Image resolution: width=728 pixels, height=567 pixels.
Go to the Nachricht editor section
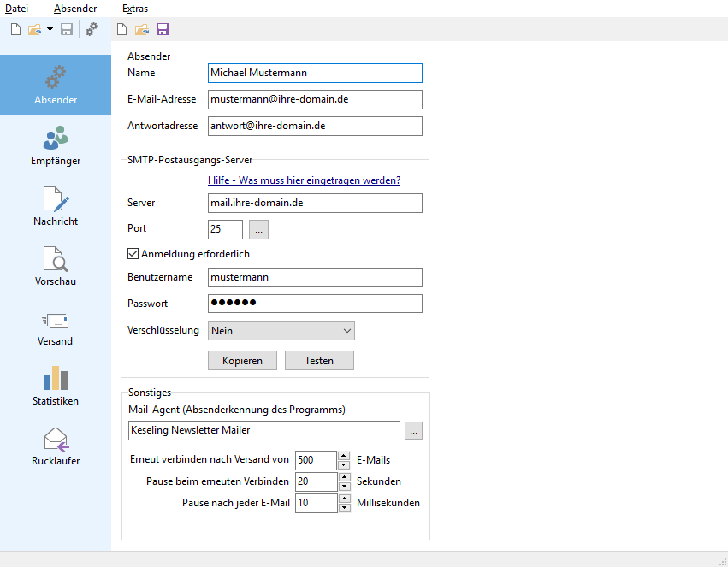tap(56, 205)
